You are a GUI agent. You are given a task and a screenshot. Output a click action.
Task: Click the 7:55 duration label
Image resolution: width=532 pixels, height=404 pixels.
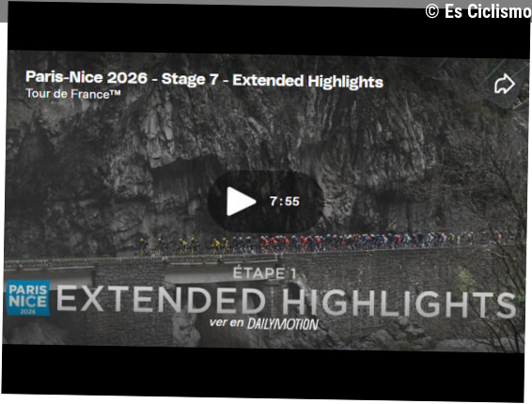[284, 201]
